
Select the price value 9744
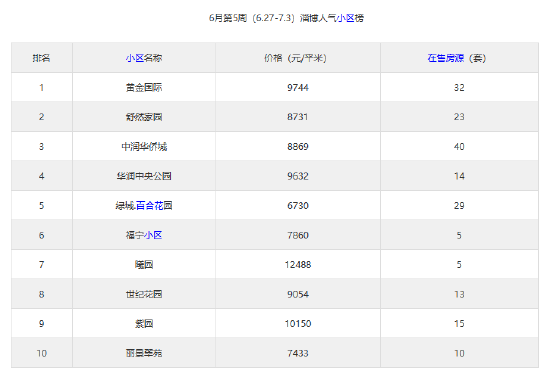(x=298, y=87)
